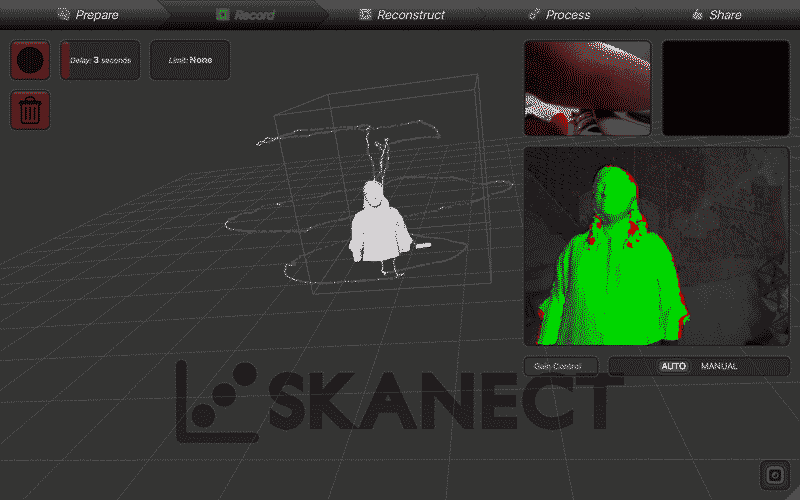Open the Limit None setting
800x500 pixels.
(190, 60)
